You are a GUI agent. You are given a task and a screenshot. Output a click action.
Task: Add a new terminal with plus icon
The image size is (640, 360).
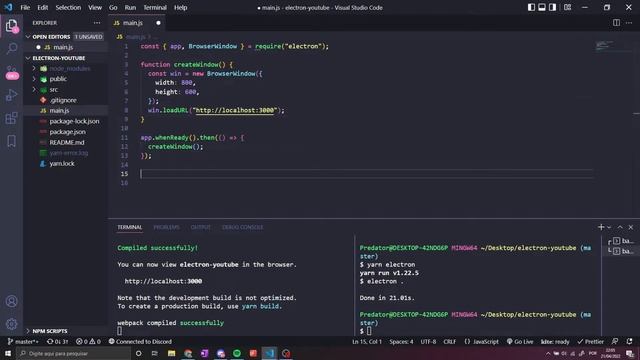600,227
